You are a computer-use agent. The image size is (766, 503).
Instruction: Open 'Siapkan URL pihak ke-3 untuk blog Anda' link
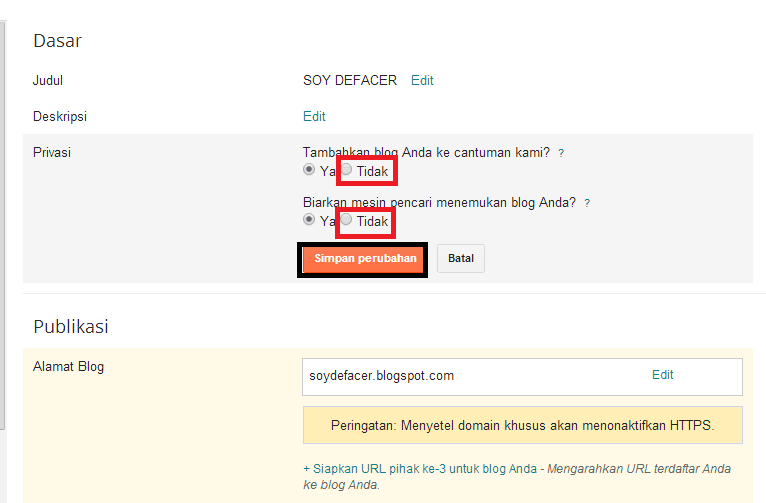click(x=420, y=469)
